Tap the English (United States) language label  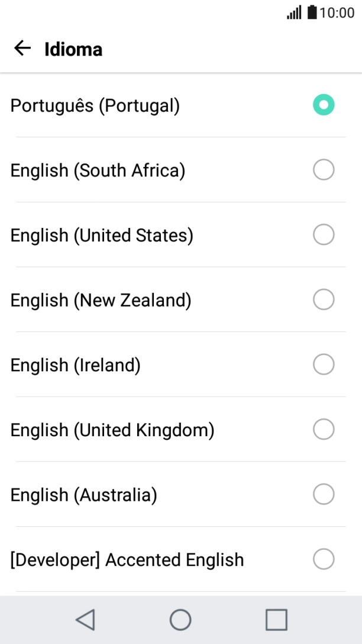coord(102,236)
